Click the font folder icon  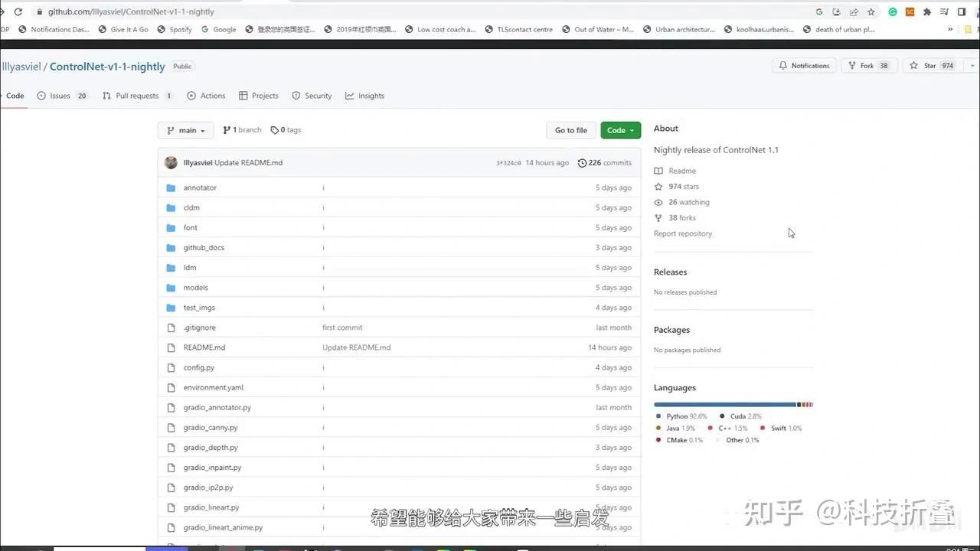pos(171,227)
